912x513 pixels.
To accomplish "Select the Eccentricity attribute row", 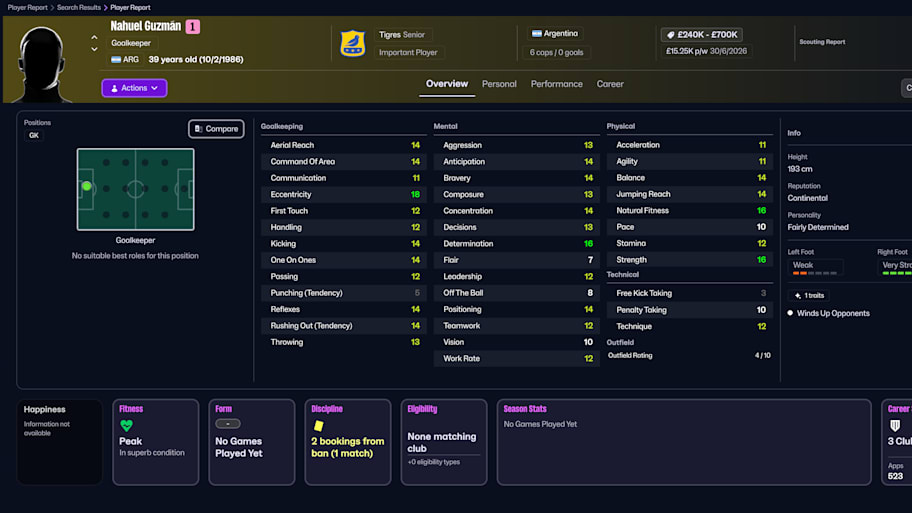I will 344,194.
